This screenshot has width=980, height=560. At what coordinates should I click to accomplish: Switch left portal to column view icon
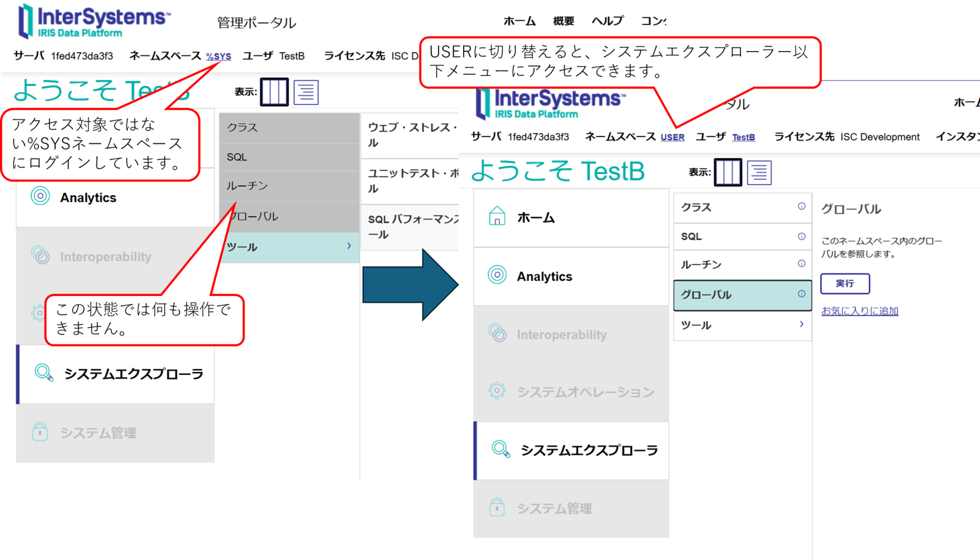click(x=274, y=92)
